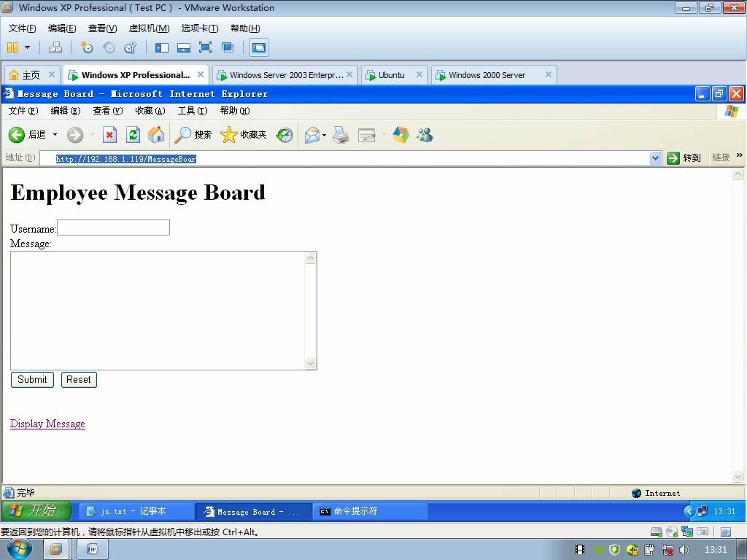Click the IE page scrollbar up arrow
Screen dimensions: 747x560
(738, 174)
